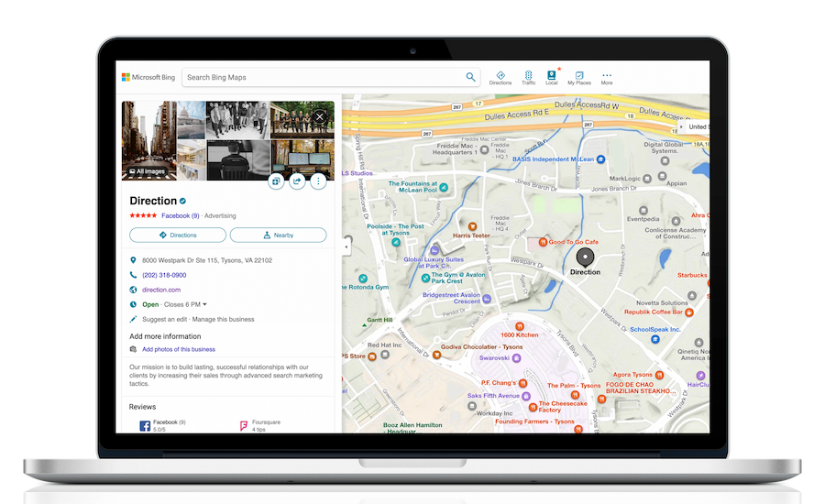This screenshot has width=825, height=504.
Task: Select Agora Tysons restaurant marker
Action: click(659, 375)
